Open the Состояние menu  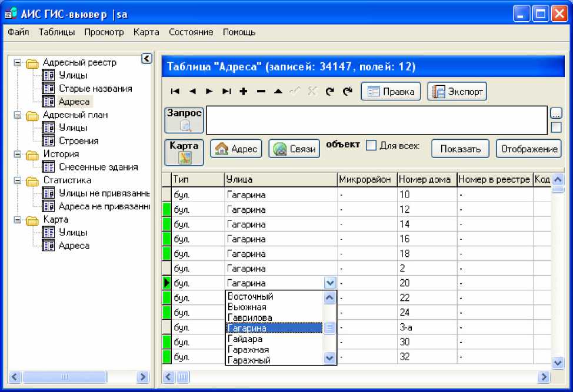(191, 32)
